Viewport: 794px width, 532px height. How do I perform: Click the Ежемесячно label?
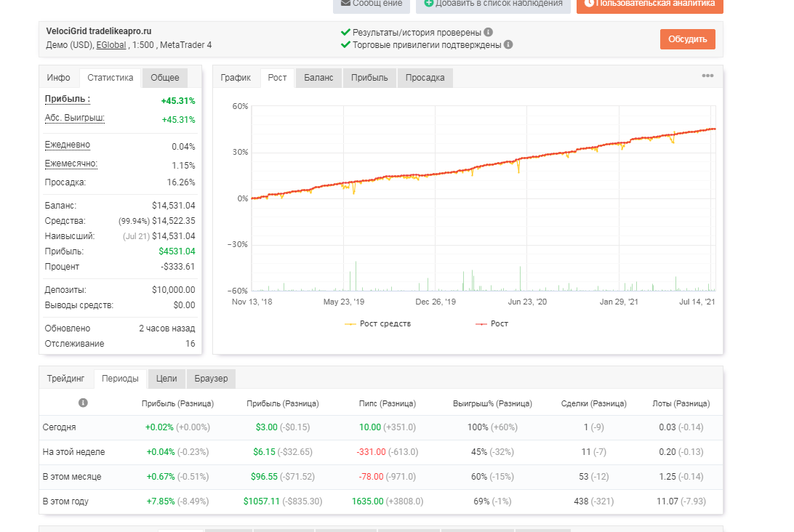pos(71,164)
